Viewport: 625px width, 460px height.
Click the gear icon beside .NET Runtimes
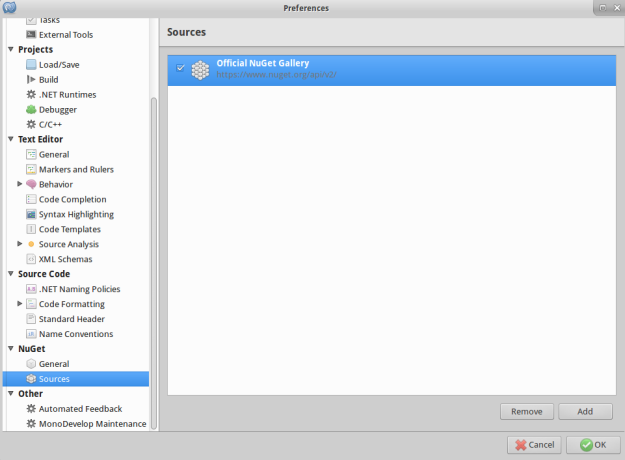point(31,94)
